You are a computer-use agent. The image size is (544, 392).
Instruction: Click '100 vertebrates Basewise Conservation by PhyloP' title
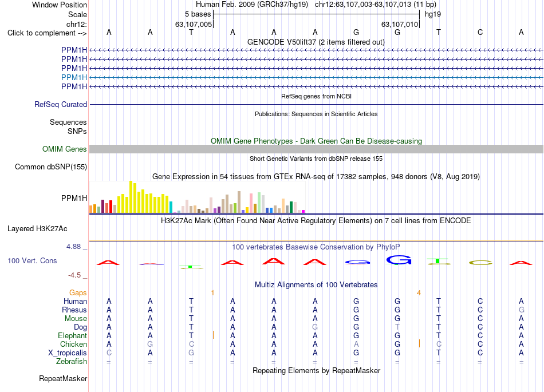point(316,247)
